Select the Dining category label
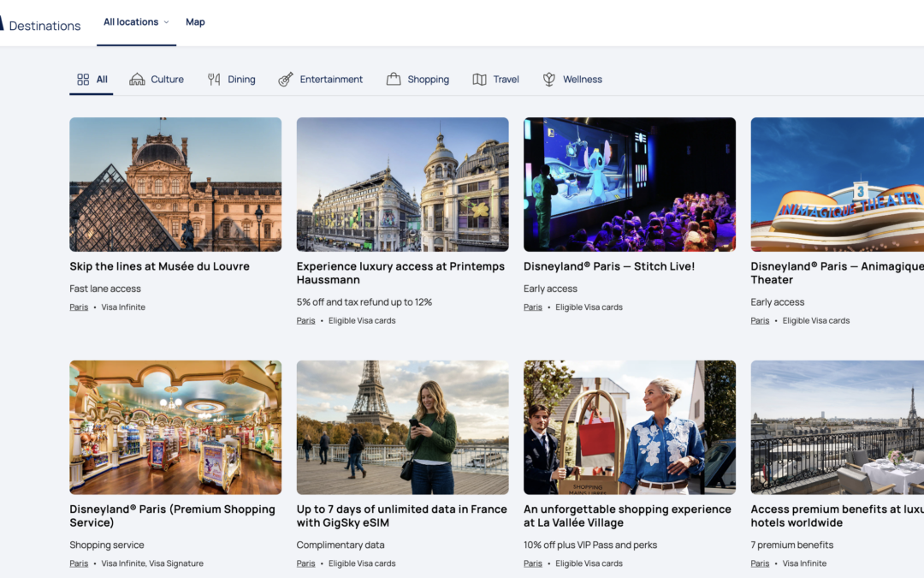924x578 pixels. click(241, 79)
